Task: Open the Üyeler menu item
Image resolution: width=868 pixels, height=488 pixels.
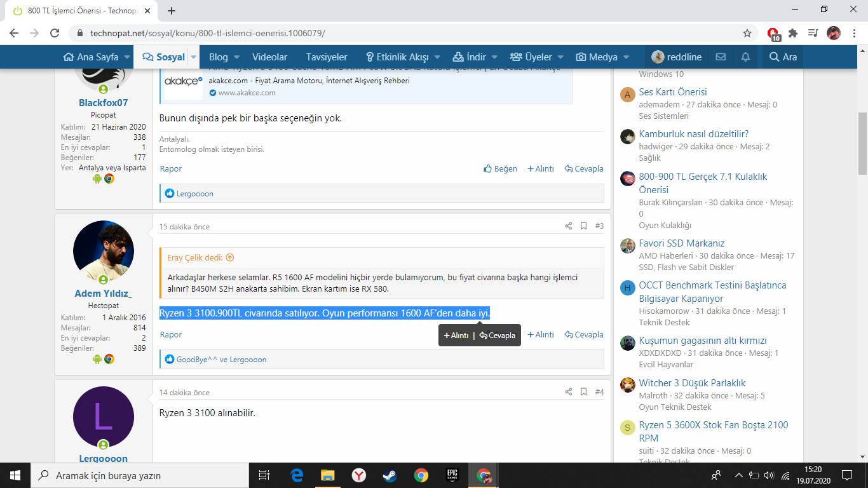Action: [531, 57]
